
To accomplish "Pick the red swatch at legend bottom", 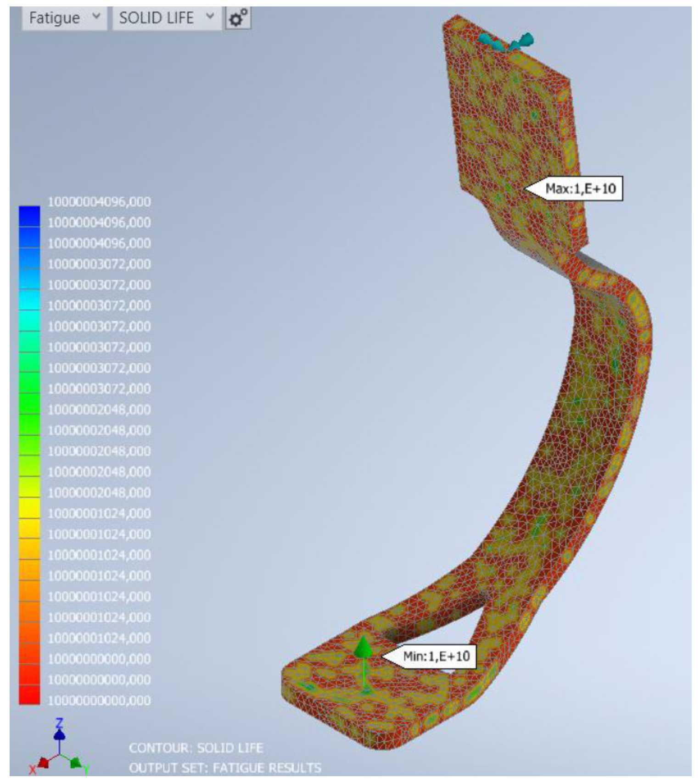I will tap(29, 695).
